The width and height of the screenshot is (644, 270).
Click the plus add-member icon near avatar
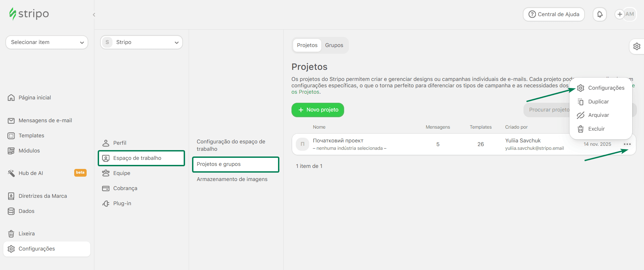pos(620,14)
